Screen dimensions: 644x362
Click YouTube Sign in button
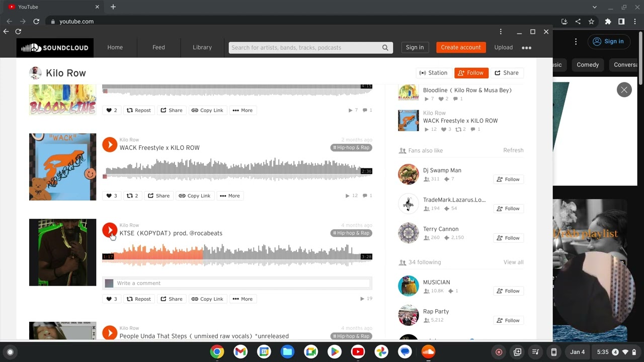[x=608, y=42]
